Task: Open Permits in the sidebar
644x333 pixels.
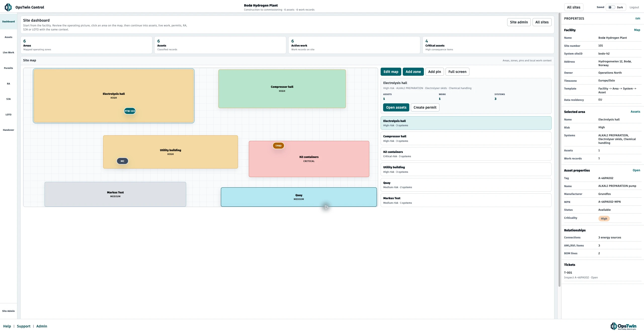Action: 9,68
